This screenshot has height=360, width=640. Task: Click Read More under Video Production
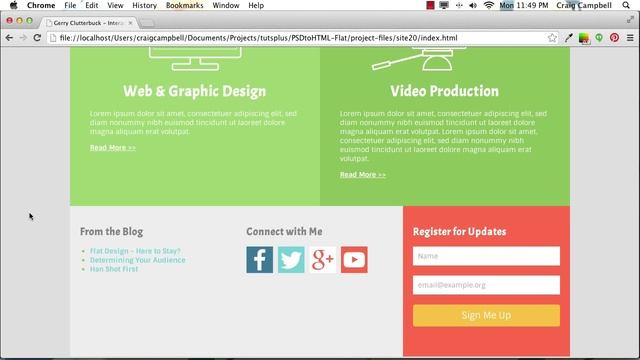click(362, 174)
